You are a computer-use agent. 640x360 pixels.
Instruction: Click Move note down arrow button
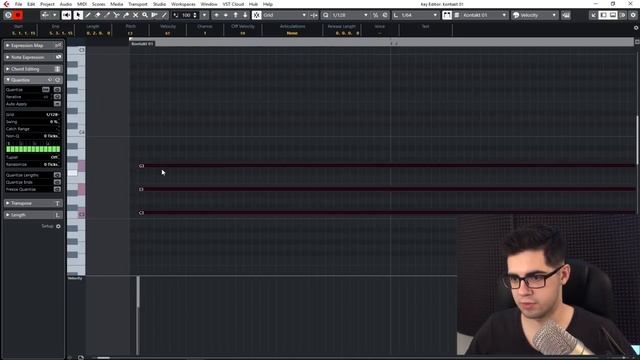(x=245, y=15)
